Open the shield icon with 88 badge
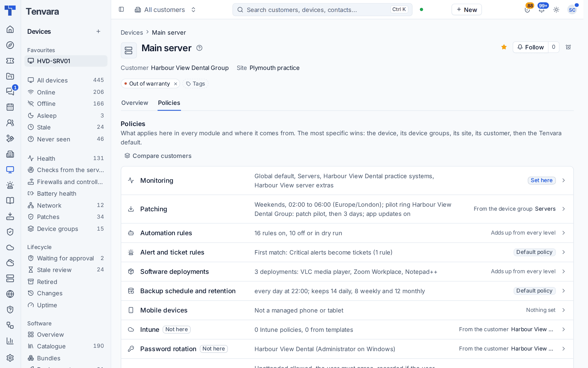The height and width of the screenshot is (368, 588). click(527, 10)
